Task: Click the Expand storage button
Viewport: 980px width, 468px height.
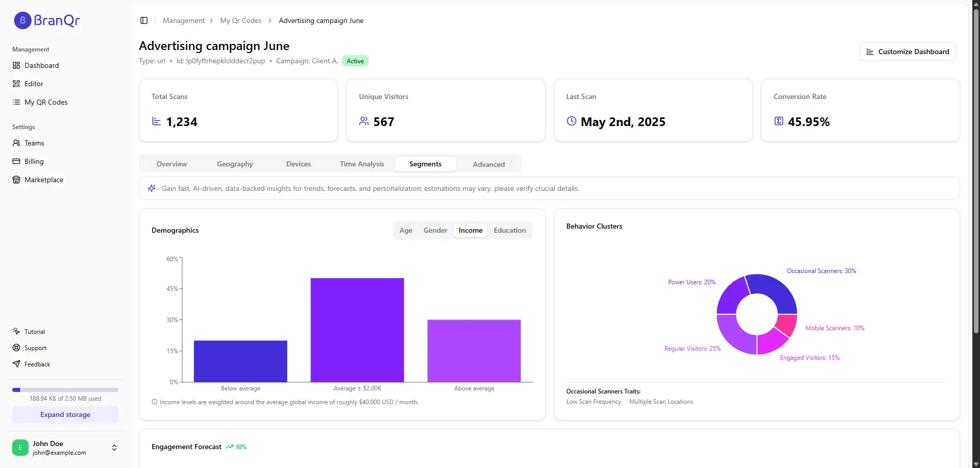Action: pyautogui.click(x=65, y=414)
